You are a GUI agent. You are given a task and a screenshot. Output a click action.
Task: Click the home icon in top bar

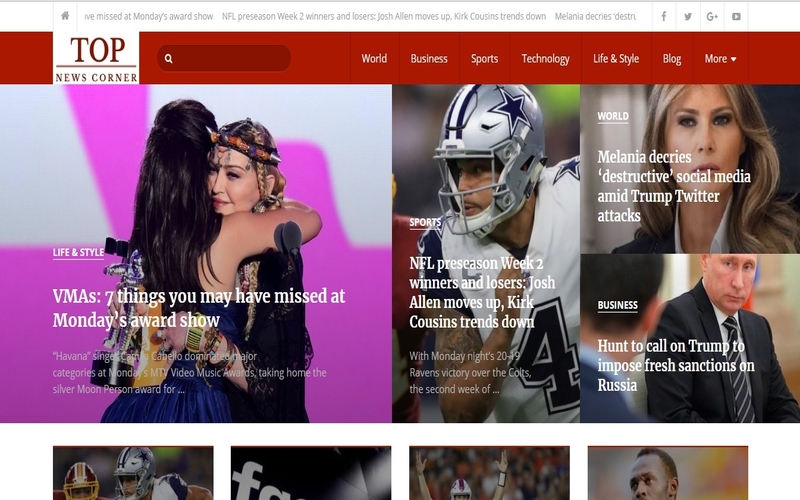pyautogui.click(x=65, y=17)
